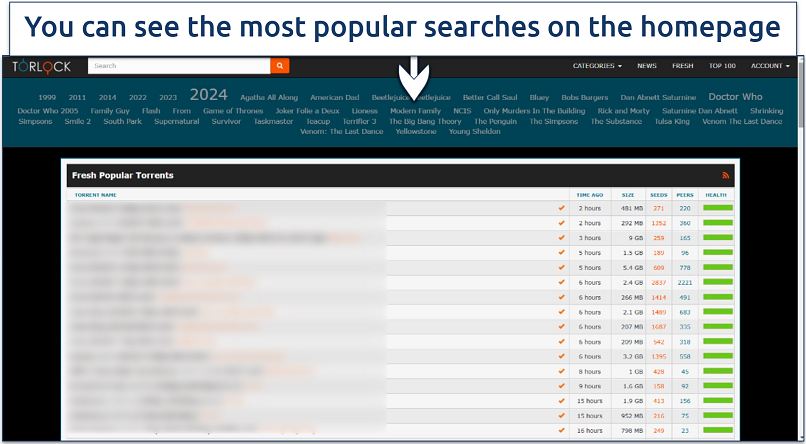Viewport: 806px width, 444px height.
Task: Open the Doctor Who 2005 search tag
Action: [48, 110]
